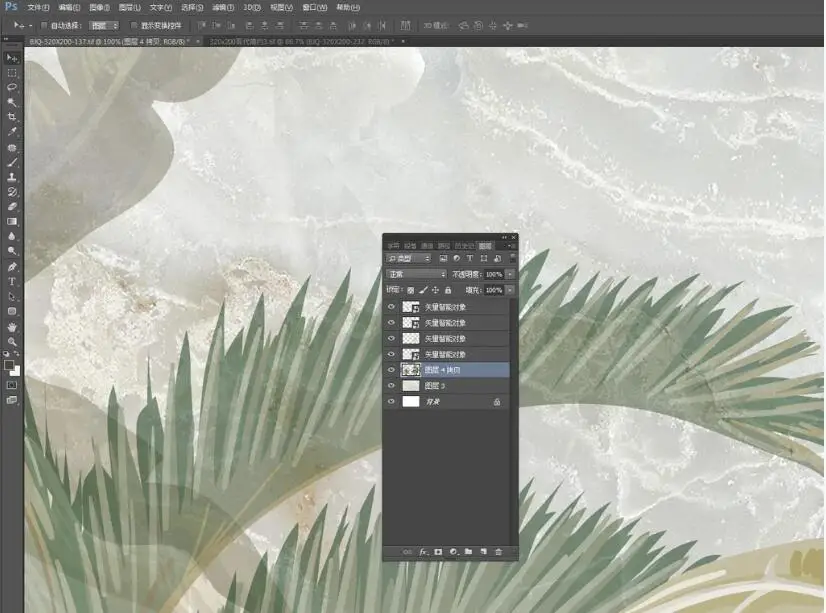Toggle lock image pixels brush icon
The width and height of the screenshot is (826, 613).
(x=423, y=290)
